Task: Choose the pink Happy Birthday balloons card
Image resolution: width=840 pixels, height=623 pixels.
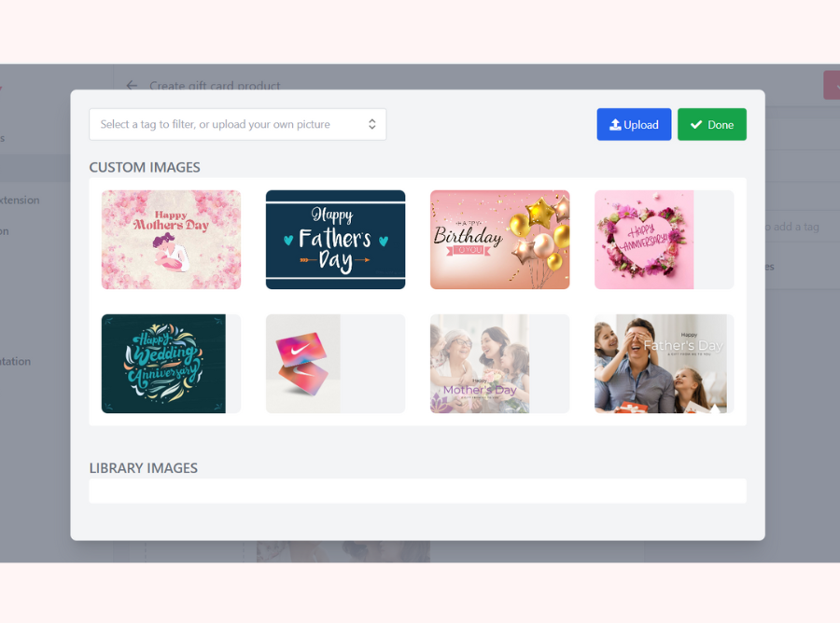Action: pyautogui.click(x=499, y=240)
